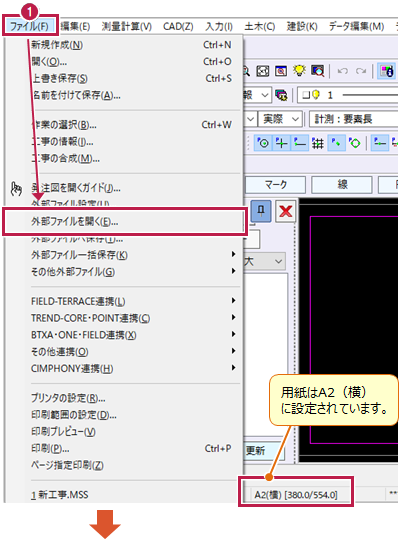Click the dropdown arrow left of 実際
Image resolution: width=400 pixels, height=539 pixels.
pos(251,119)
